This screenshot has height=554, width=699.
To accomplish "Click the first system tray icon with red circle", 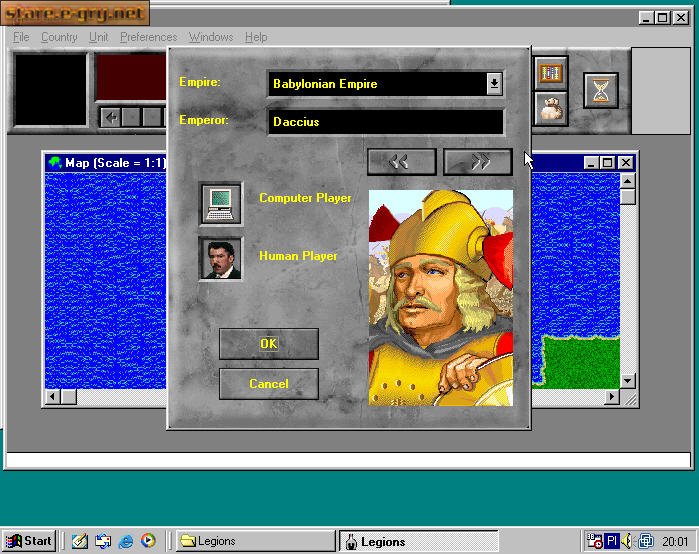I will [595, 541].
